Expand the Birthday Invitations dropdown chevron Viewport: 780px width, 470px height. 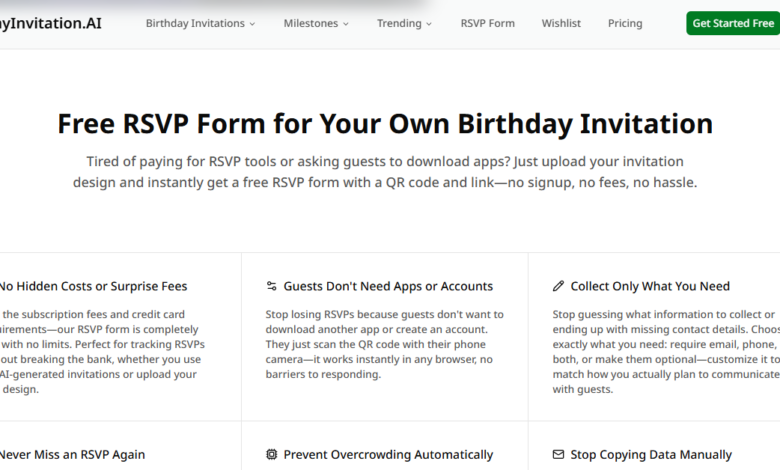click(252, 24)
